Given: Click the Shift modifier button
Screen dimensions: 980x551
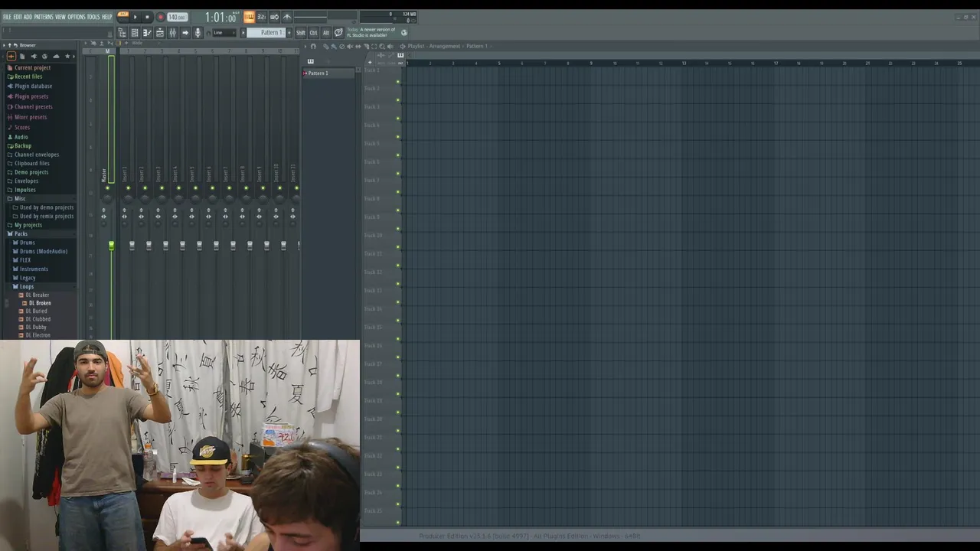Looking at the screenshot, I should [x=300, y=33].
